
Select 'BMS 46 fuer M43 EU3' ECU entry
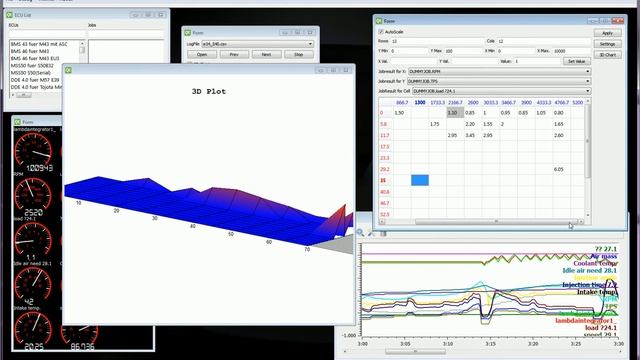point(35,58)
